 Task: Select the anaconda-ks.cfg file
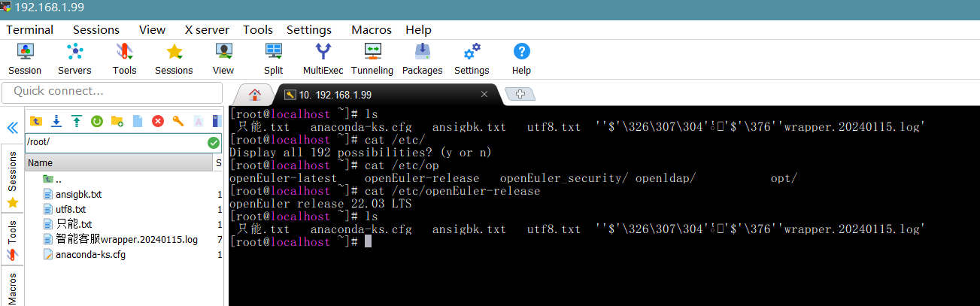click(x=90, y=254)
